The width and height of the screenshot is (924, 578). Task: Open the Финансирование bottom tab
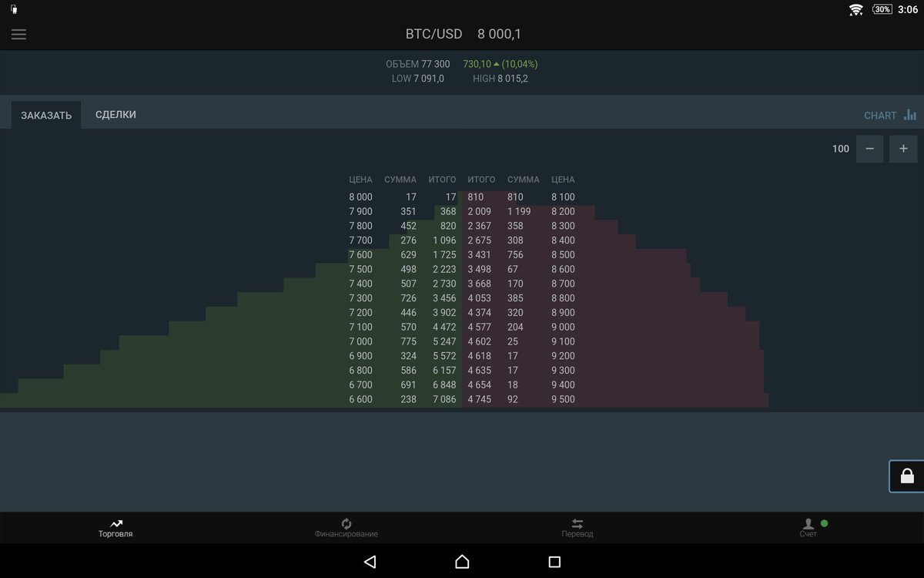(x=346, y=528)
